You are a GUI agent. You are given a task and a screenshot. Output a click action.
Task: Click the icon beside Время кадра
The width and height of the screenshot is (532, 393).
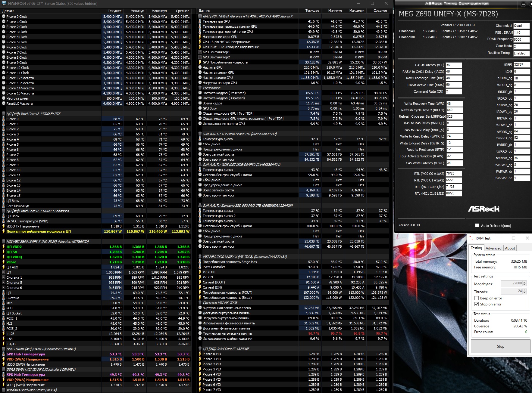(x=200, y=103)
